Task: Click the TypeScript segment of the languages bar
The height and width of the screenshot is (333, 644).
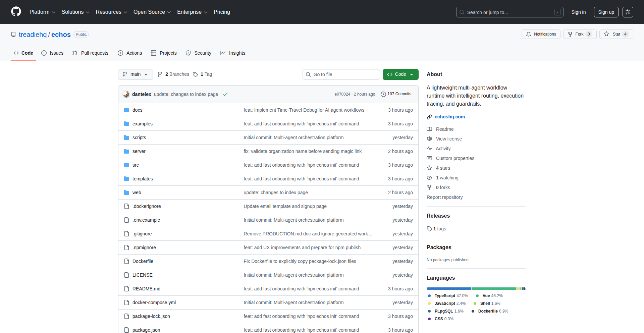Action: 448,289
